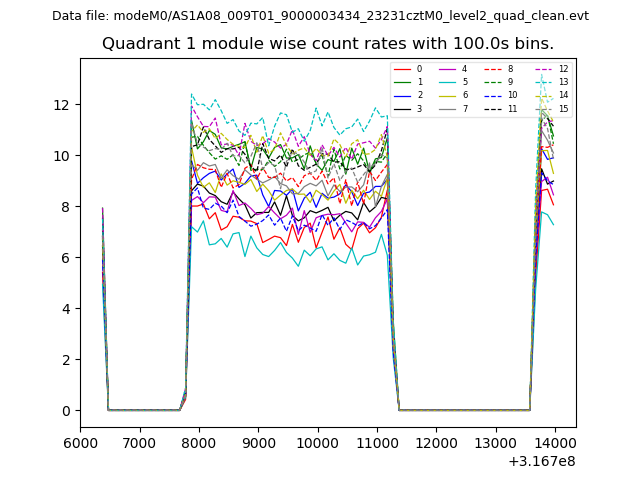The width and height of the screenshot is (640, 480).
Task: Click the x-axis tick label 6000
Action: pos(80,442)
